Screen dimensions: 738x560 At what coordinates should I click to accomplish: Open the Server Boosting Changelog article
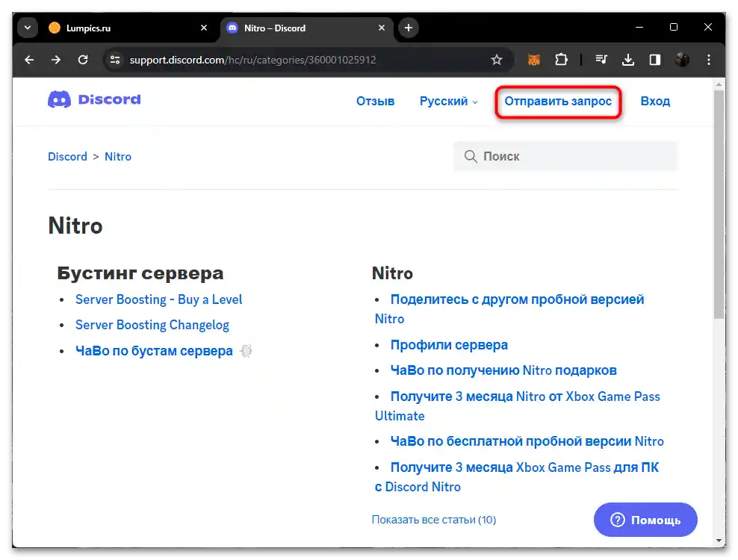152,325
